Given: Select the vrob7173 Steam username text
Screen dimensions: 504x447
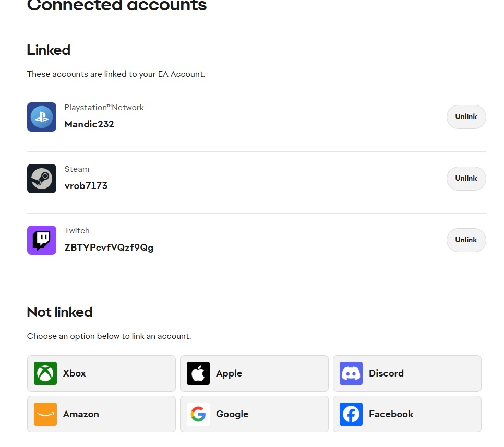Looking at the screenshot, I should pyautogui.click(x=86, y=186).
